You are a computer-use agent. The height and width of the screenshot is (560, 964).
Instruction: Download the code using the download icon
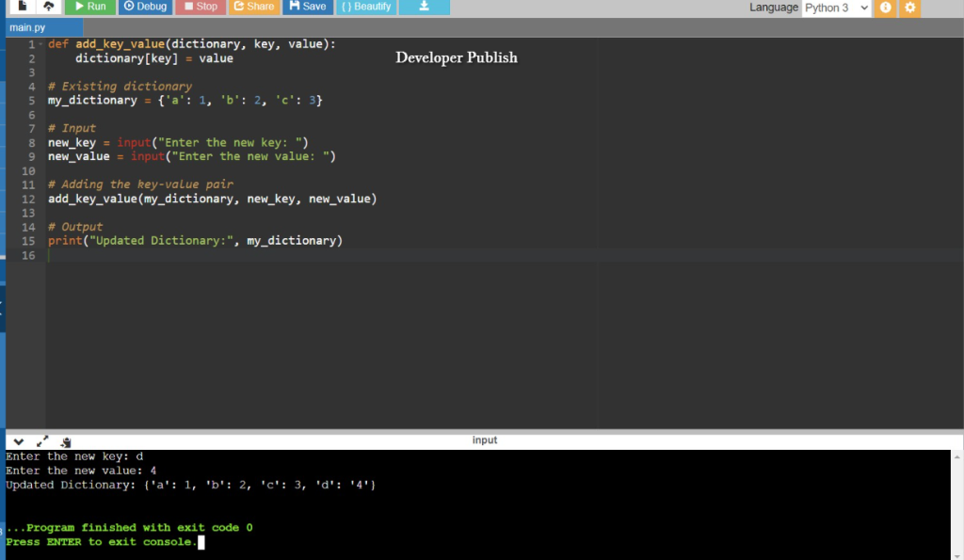coord(424,8)
